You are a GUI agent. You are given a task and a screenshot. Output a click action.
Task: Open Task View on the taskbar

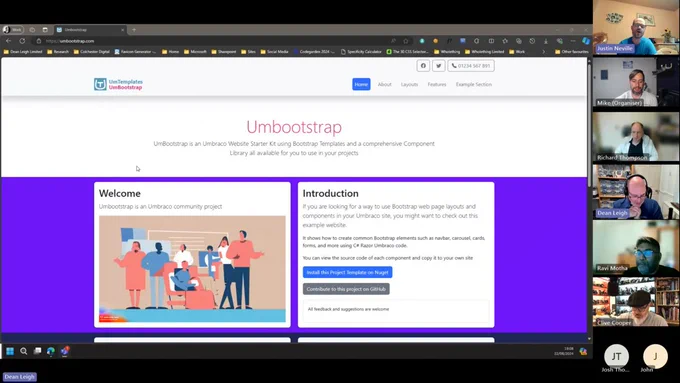(37, 351)
